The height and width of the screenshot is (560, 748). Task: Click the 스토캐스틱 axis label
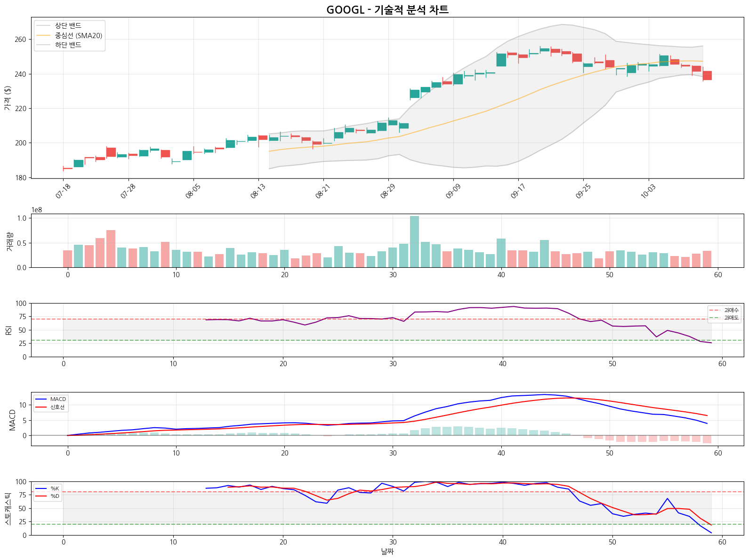8,509
